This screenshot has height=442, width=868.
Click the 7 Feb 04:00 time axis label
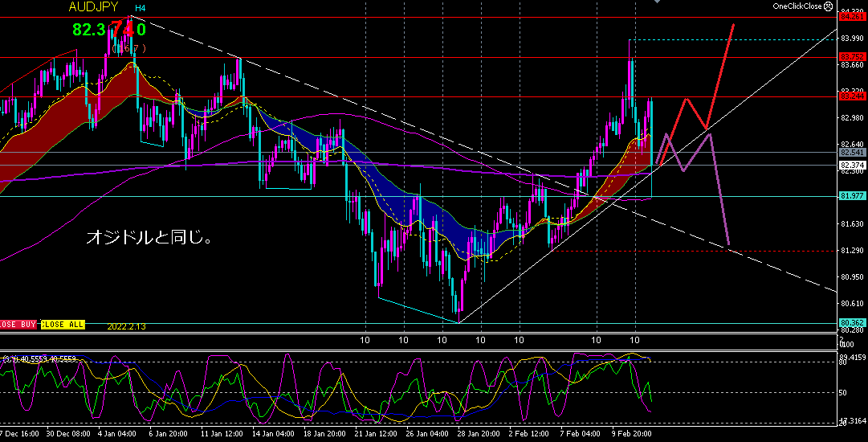point(581,434)
